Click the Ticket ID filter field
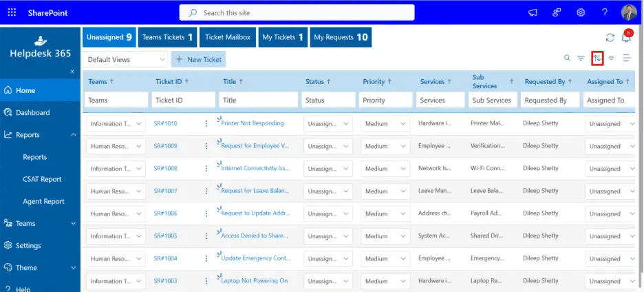 coord(184,100)
